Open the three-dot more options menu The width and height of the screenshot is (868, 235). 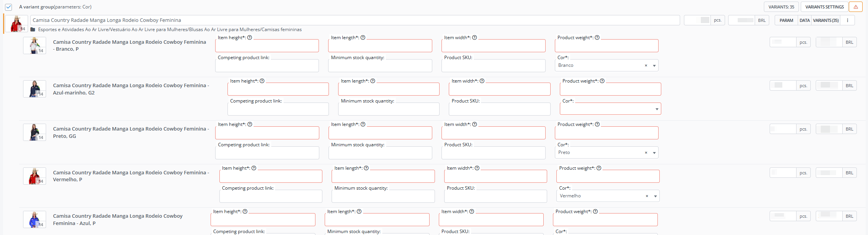tap(847, 20)
